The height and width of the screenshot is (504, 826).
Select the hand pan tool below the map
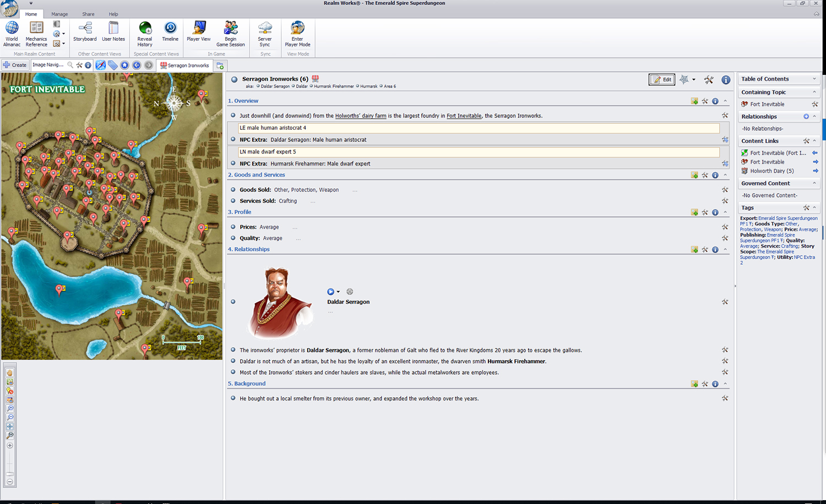tap(10, 373)
